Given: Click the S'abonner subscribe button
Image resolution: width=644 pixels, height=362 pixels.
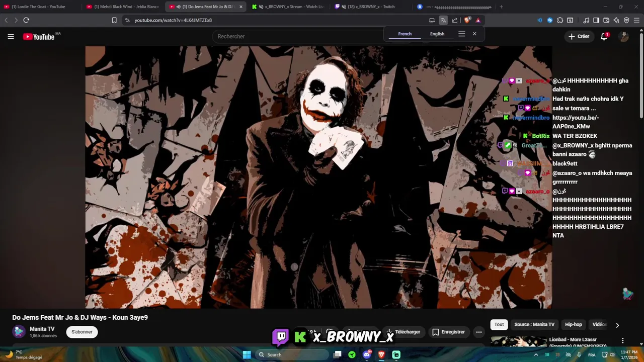Looking at the screenshot, I should [x=82, y=332].
